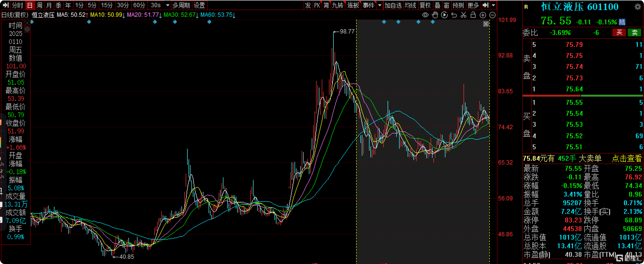The width and height of the screenshot is (644, 264).
Task: Zoom in with the plus icon
Action: click(x=483, y=15)
